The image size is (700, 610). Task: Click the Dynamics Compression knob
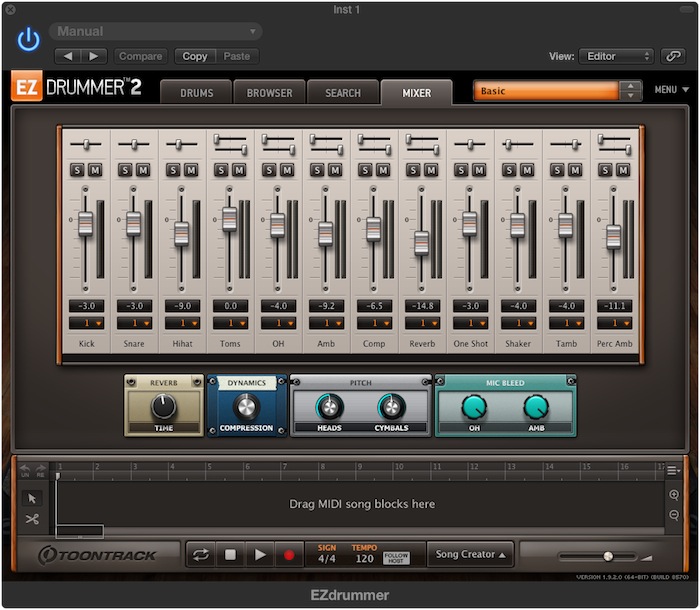point(246,406)
